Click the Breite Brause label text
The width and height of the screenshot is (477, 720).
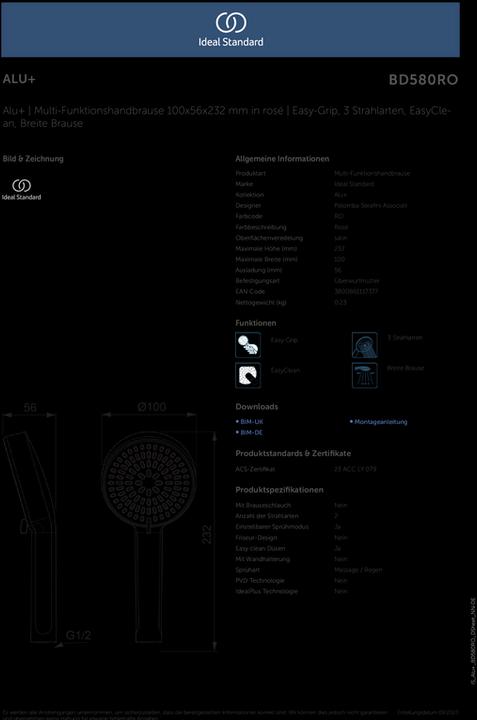pyautogui.click(x=405, y=368)
